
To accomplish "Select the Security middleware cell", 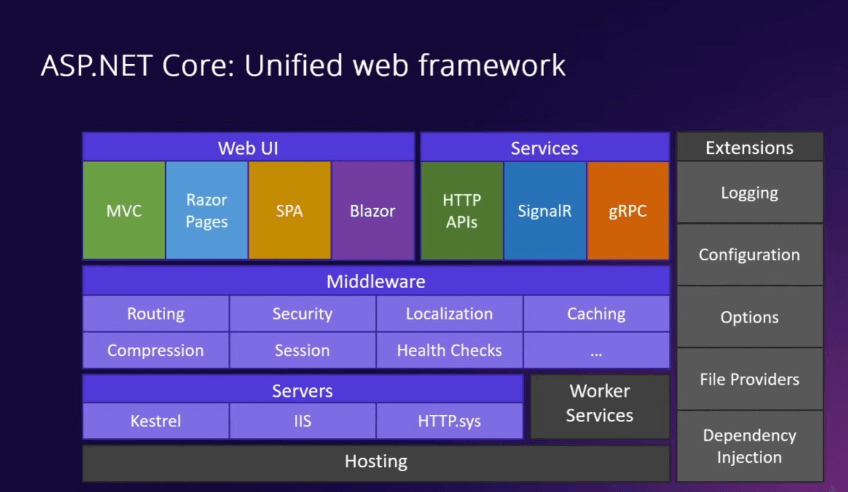I will click(302, 314).
